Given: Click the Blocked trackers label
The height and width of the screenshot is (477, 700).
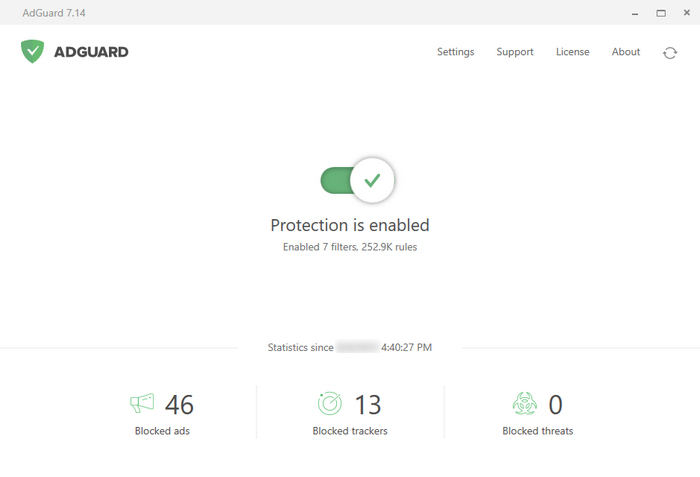Looking at the screenshot, I should 350,431.
